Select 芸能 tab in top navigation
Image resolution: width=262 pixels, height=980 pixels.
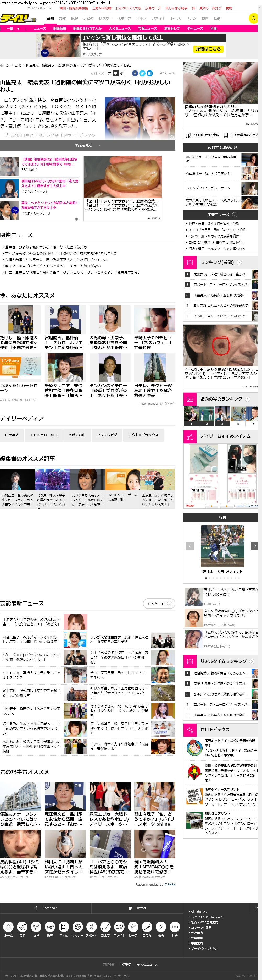pos(51,18)
